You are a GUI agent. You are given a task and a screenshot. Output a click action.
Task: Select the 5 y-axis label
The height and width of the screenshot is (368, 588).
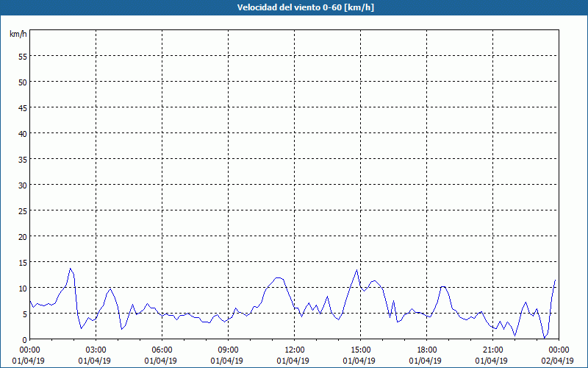[x=25, y=314]
